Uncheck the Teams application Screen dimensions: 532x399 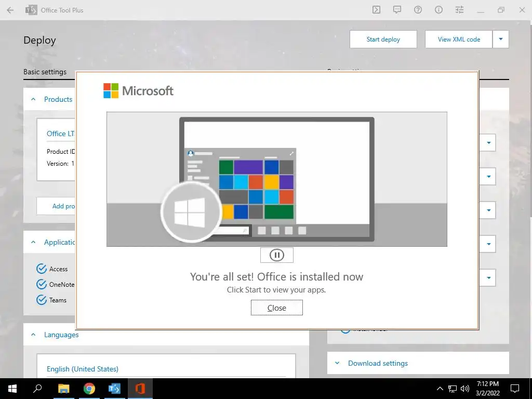pos(42,300)
